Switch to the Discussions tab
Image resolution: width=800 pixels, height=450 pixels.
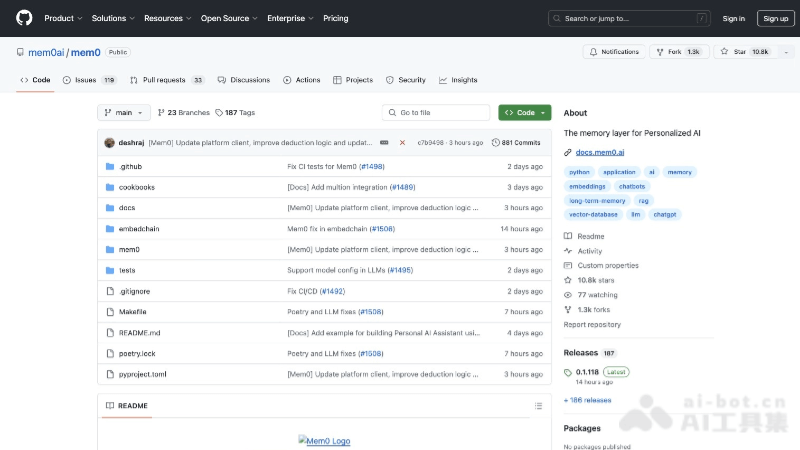point(244,80)
